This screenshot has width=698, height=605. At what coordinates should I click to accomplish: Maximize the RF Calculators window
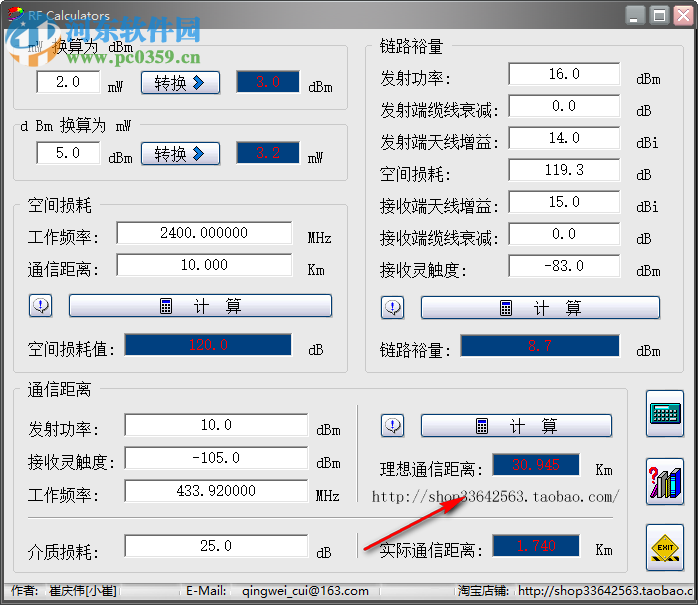(x=659, y=15)
